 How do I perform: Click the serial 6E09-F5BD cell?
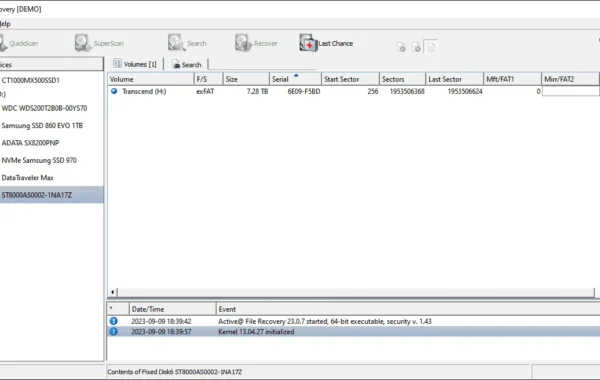click(304, 91)
